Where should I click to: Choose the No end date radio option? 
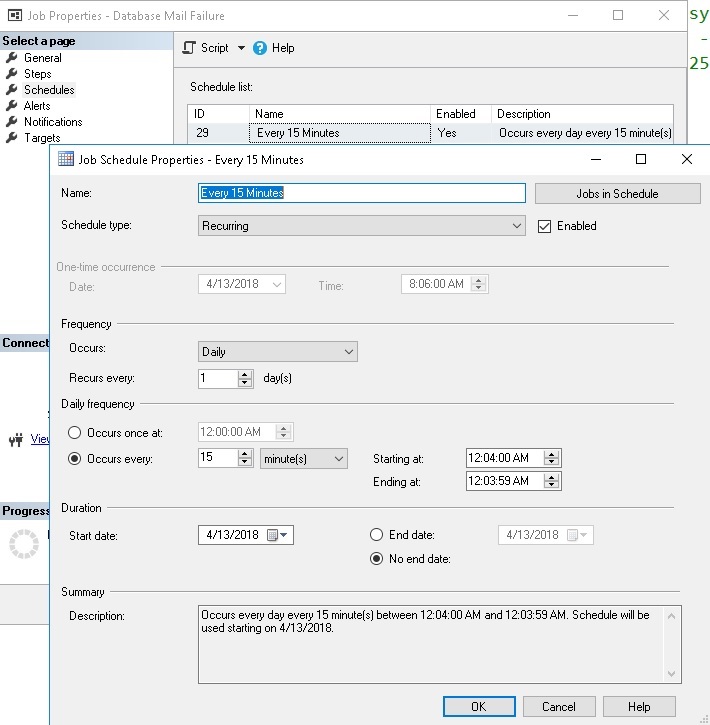(376, 559)
